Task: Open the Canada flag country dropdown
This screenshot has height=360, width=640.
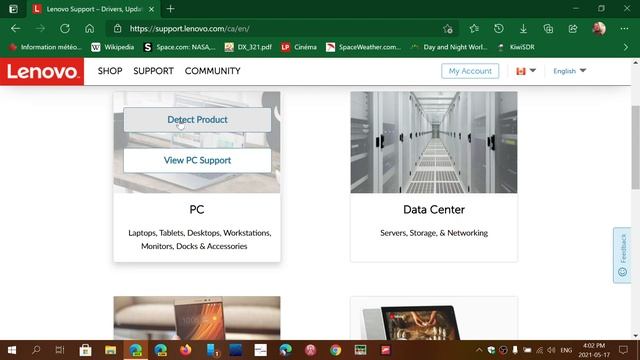Action: pyautogui.click(x=526, y=71)
